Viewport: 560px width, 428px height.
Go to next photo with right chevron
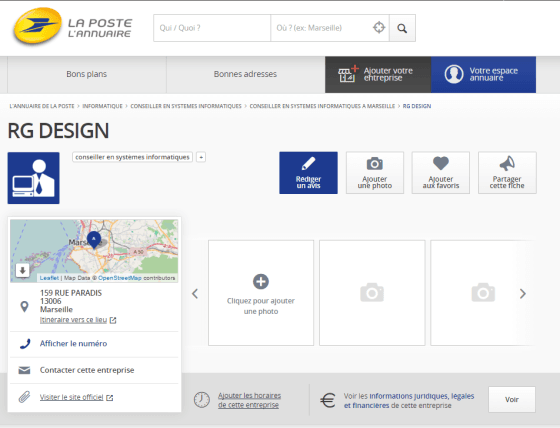tap(522, 294)
